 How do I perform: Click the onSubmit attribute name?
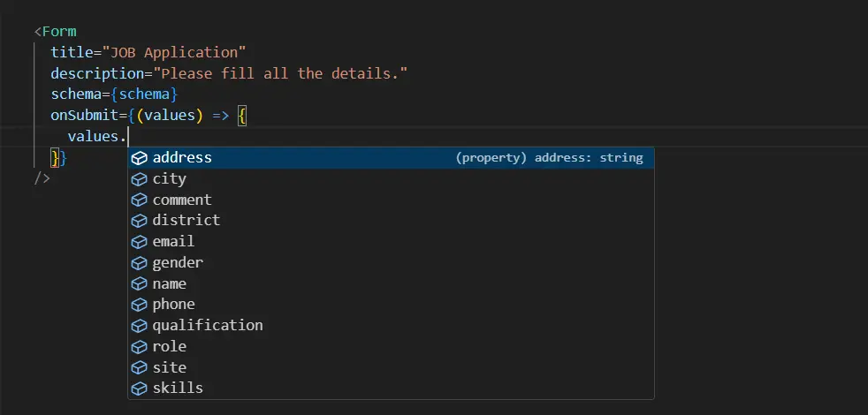[85, 116]
